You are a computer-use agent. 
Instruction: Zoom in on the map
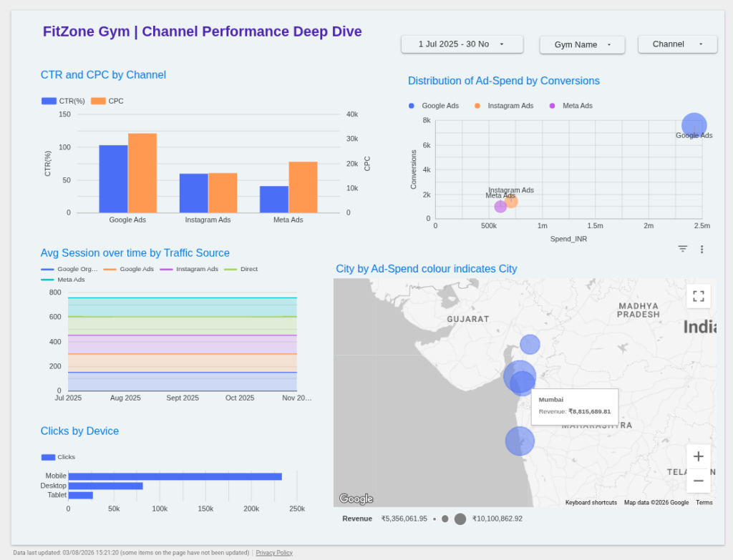coord(699,456)
